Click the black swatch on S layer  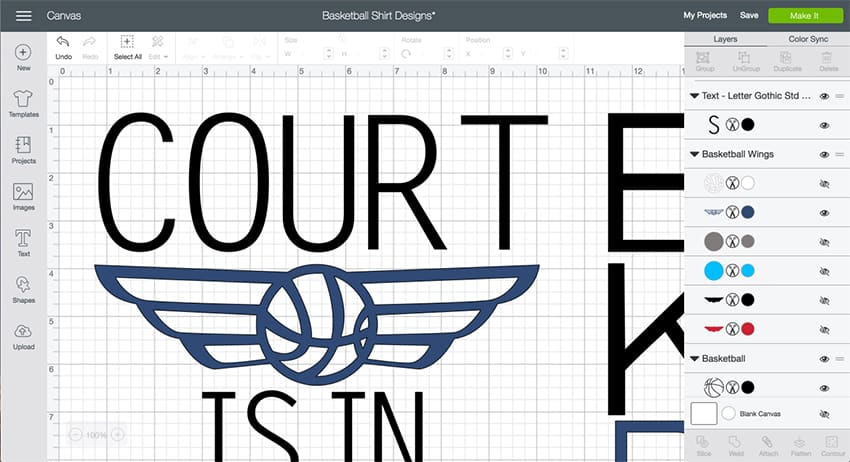click(748, 125)
